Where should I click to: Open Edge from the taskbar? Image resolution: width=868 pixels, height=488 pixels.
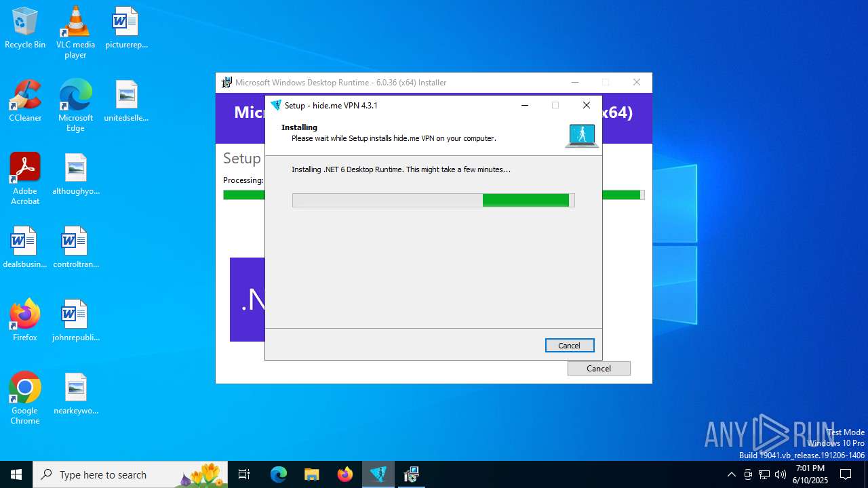pyautogui.click(x=279, y=474)
